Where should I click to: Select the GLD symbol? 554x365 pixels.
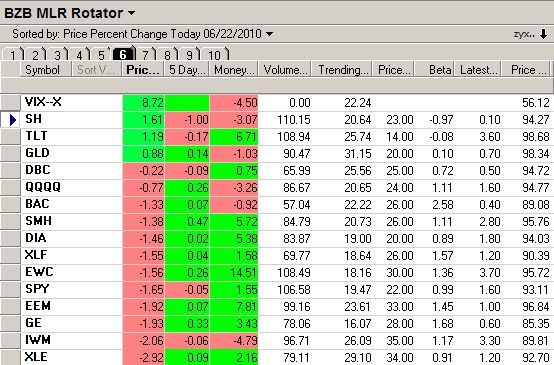[37, 153]
